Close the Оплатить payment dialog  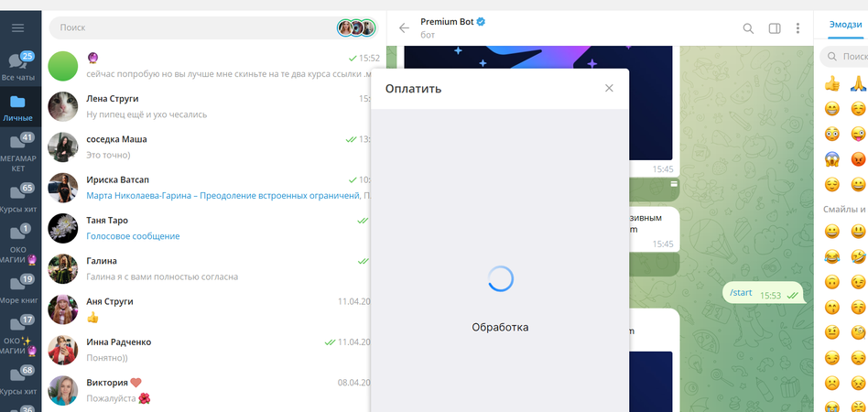[x=609, y=89]
